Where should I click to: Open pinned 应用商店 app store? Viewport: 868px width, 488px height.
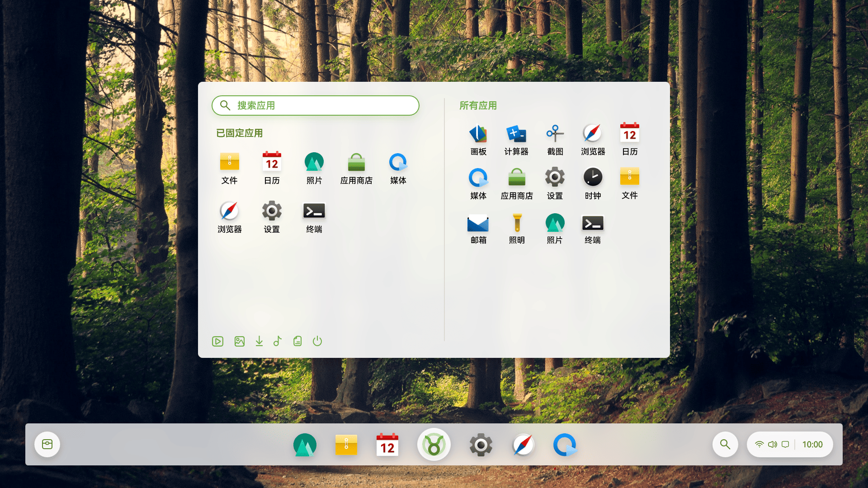click(356, 163)
